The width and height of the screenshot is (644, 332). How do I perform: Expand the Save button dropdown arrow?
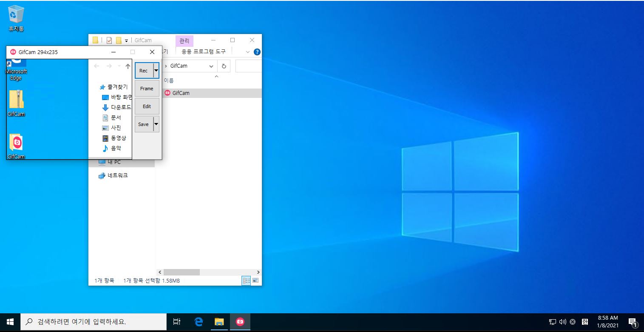point(156,124)
